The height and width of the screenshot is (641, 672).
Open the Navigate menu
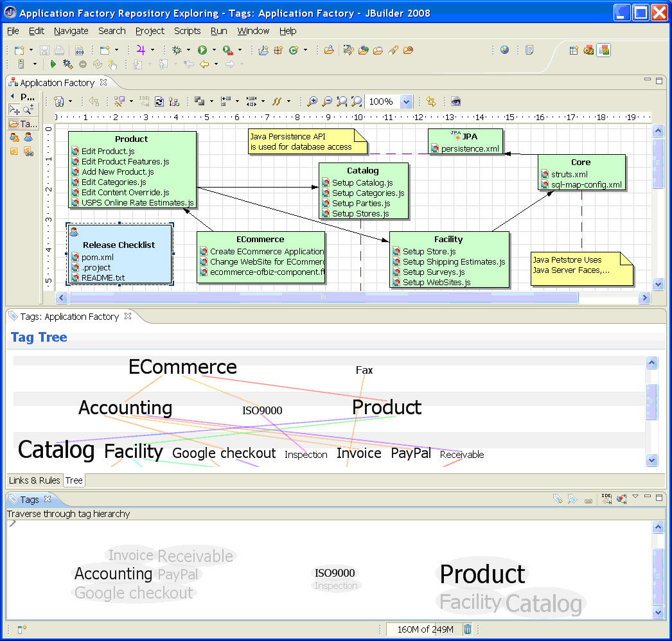(x=71, y=31)
